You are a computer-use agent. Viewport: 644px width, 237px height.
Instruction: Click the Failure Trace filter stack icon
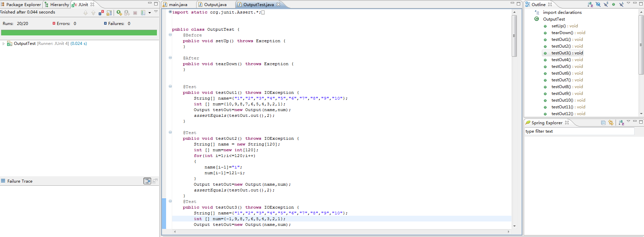(147, 181)
